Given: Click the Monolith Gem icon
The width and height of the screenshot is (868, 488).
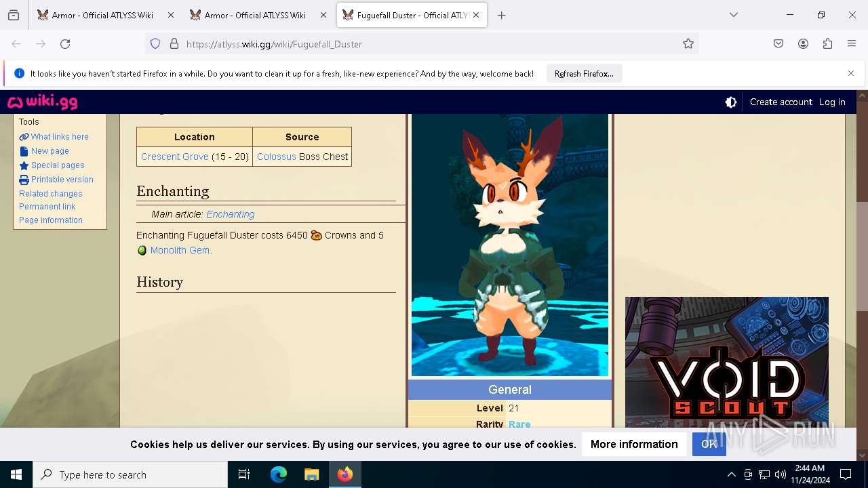Looking at the screenshot, I should [x=142, y=251].
